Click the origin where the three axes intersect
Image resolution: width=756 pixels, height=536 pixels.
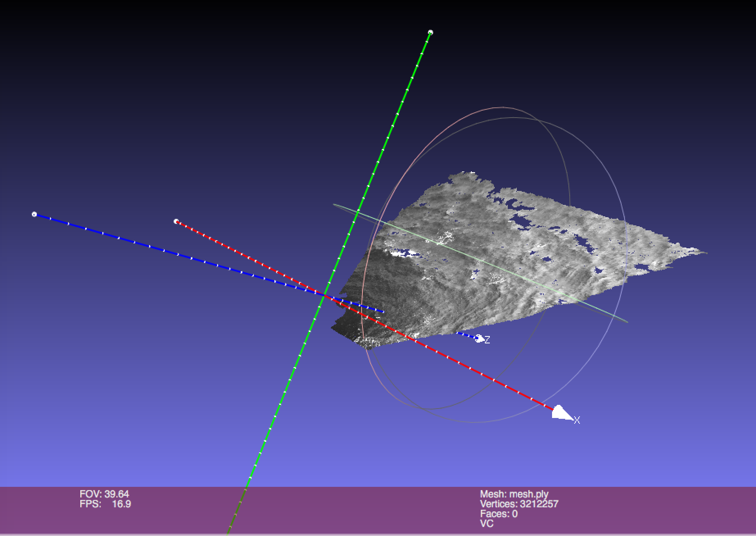coord(325,295)
